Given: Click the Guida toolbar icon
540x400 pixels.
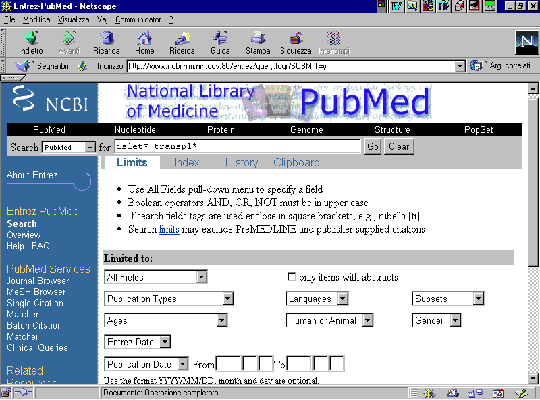Looking at the screenshot, I should (x=220, y=39).
